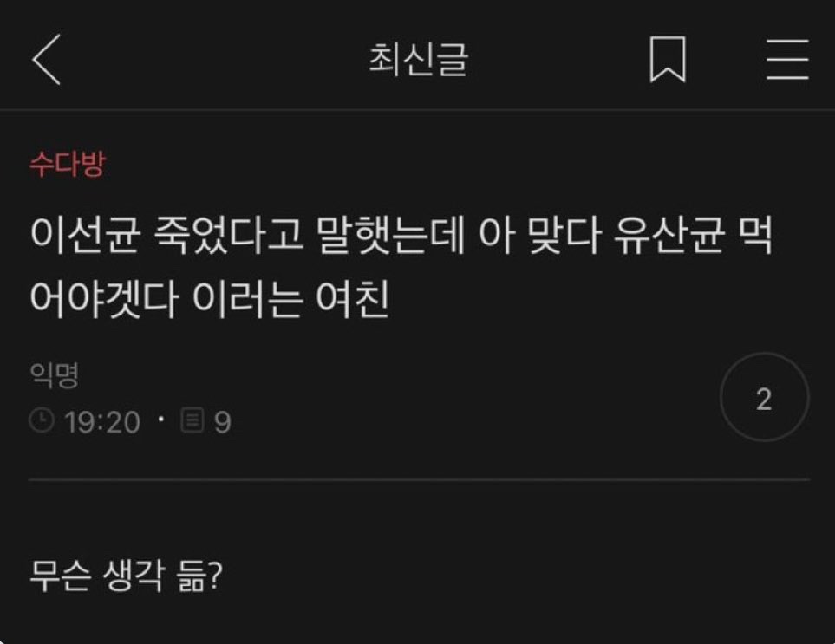Tap the post title starting with 이선균
The image size is (835, 644).
tap(401, 267)
